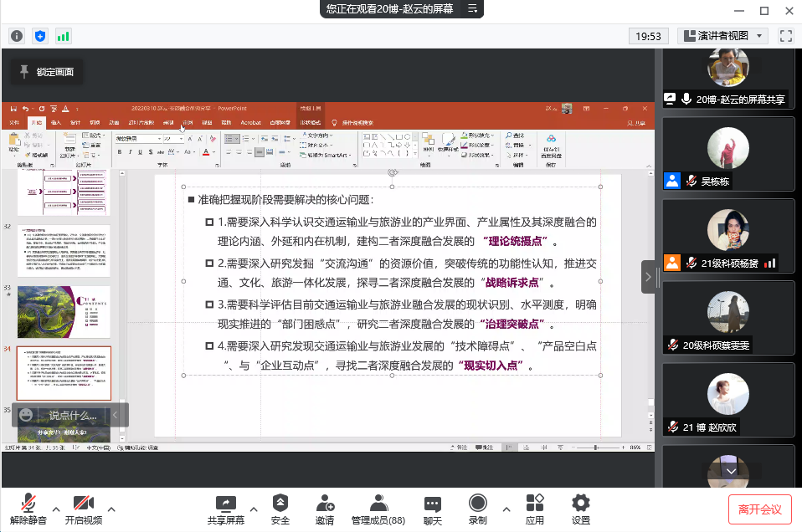802x532 pixels.
Task: Open the meeting info icon
Action: (17, 36)
